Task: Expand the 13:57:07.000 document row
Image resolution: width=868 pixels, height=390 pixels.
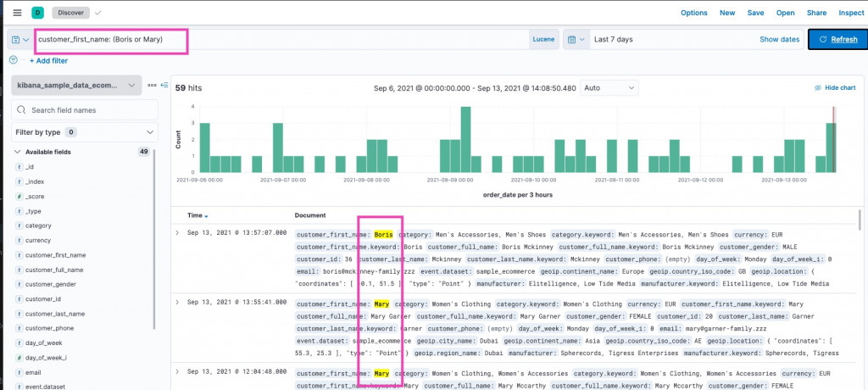Action: (177, 232)
